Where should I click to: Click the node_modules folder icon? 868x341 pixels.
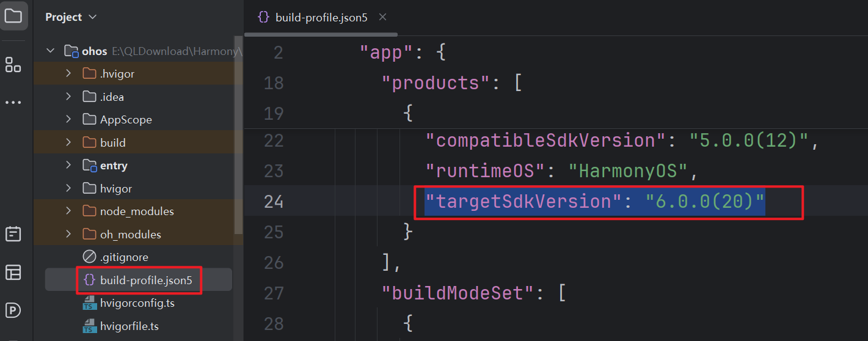click(x=89, y=211)
